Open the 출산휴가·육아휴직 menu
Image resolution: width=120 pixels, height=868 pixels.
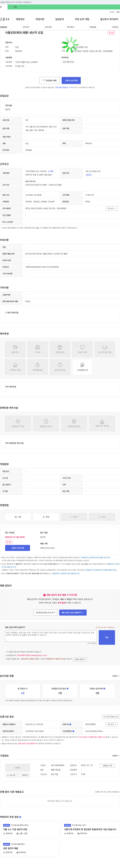[x=109, y=19]
